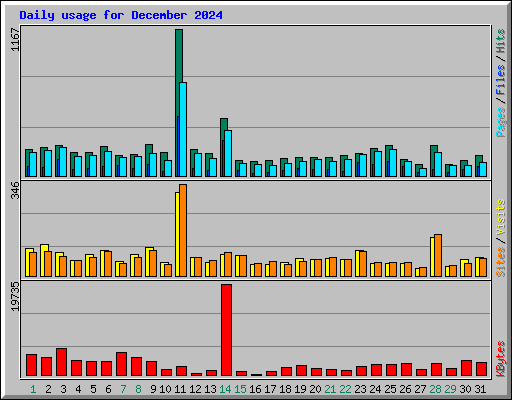Click green weekend day label 21
512x400 pixels.
(330, 389)
